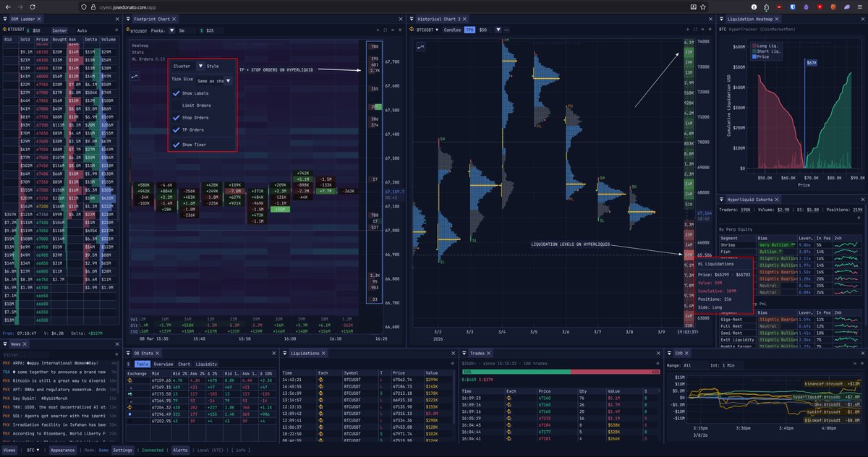Close the Historical Chart 2 tab
868x457 pixels.
click(465, 19)
